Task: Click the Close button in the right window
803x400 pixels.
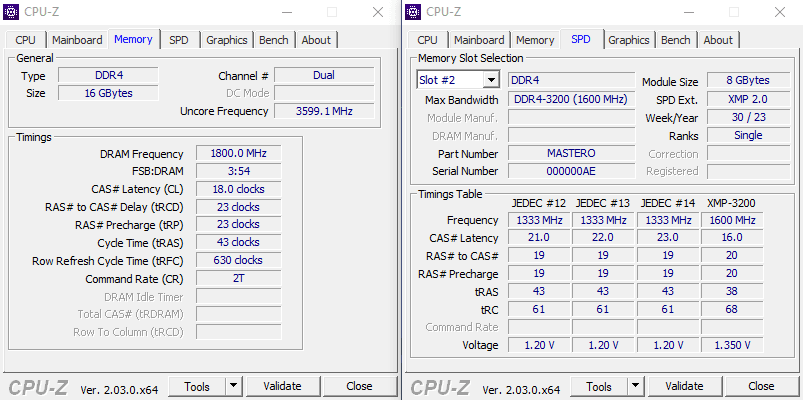Action: click(x=761, y=386)
